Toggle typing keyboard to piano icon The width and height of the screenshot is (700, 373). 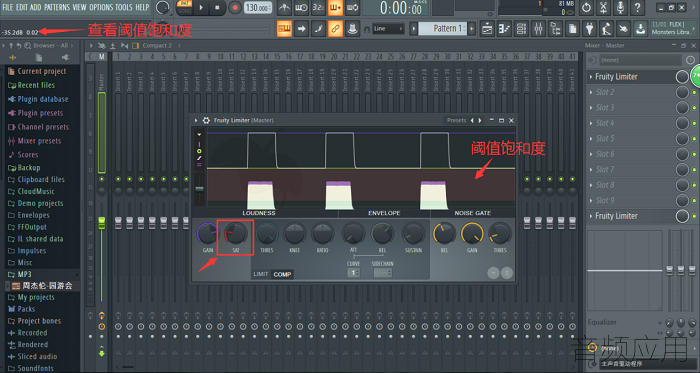click(284, 29)
